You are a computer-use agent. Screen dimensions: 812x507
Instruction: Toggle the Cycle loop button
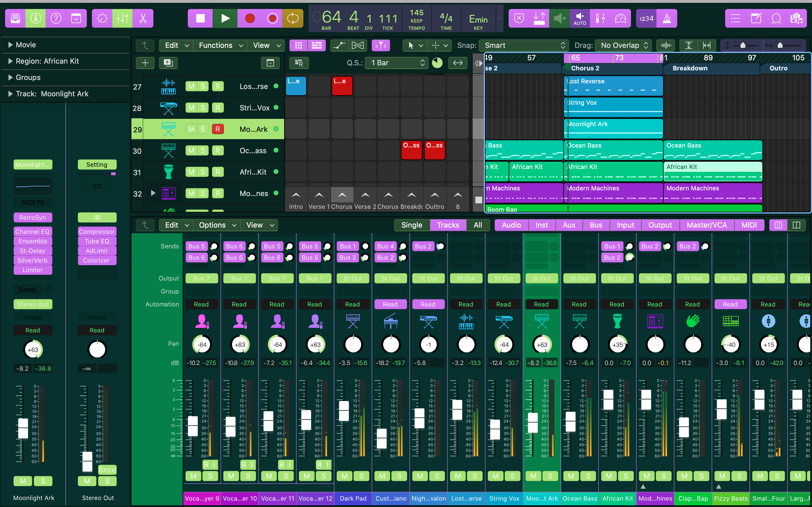(x=293, y=18)
